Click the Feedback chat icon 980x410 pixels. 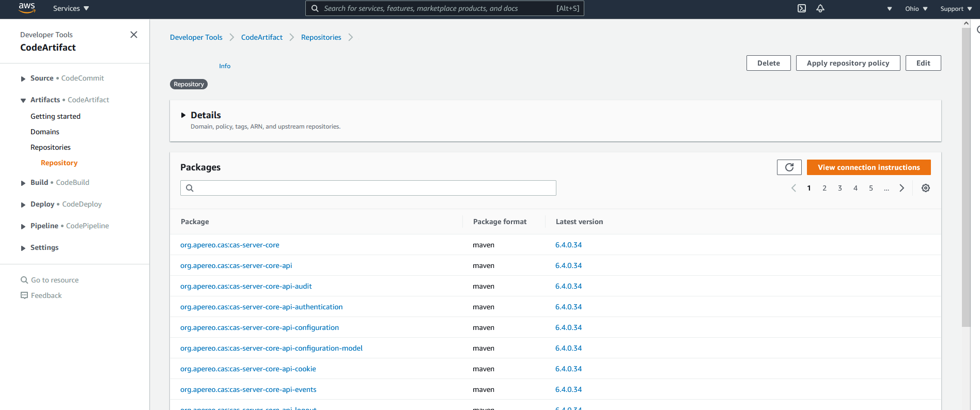click(x=24, y=295)
